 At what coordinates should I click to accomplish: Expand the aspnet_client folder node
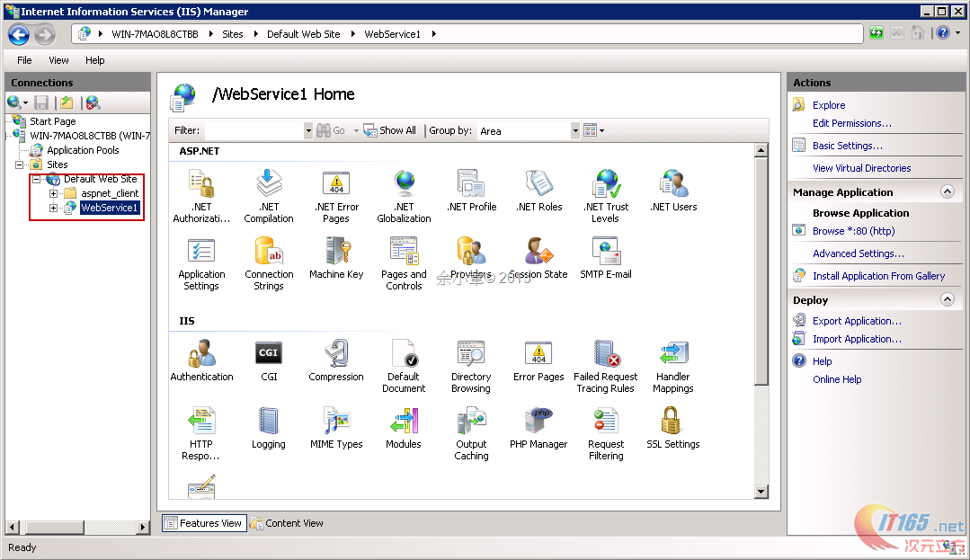[x=54, y=193]
